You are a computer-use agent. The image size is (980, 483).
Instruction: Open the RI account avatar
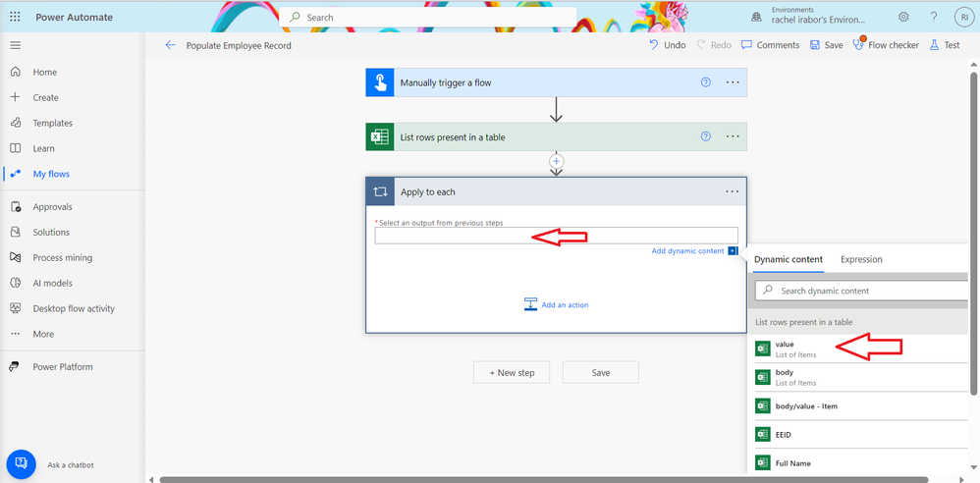pos(964,18)
